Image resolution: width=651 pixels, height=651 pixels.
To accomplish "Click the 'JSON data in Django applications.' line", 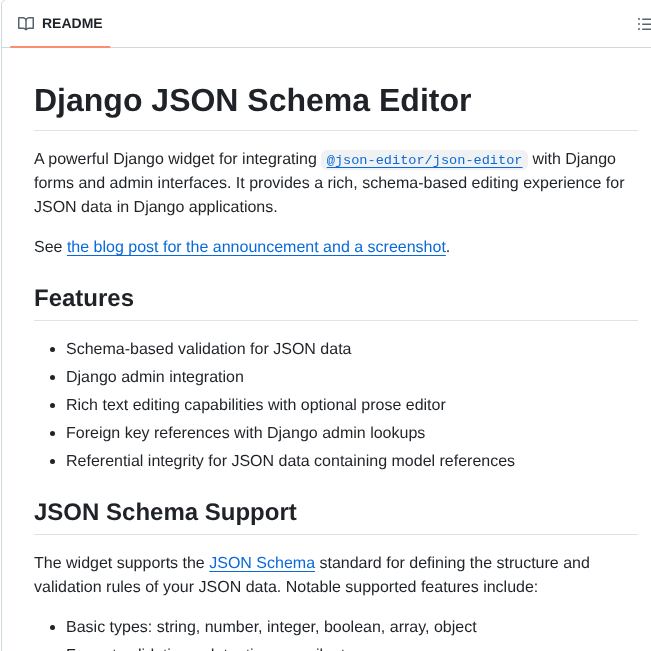I will (156, 207).
